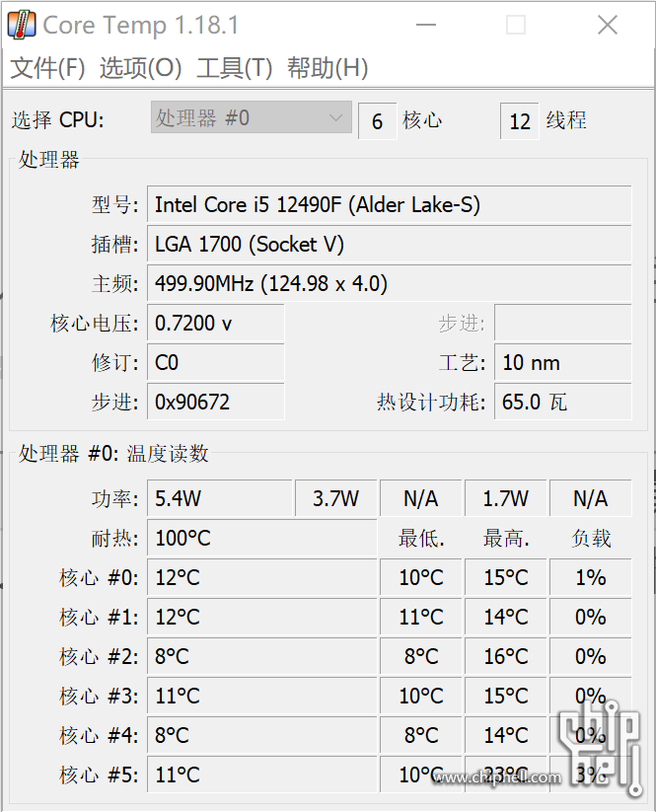Image resolution: width=656 pixels, height=812 pixels.
Task: Click the lithography value 10 nm
Action: pyautogui.click(x=563, y=362)
